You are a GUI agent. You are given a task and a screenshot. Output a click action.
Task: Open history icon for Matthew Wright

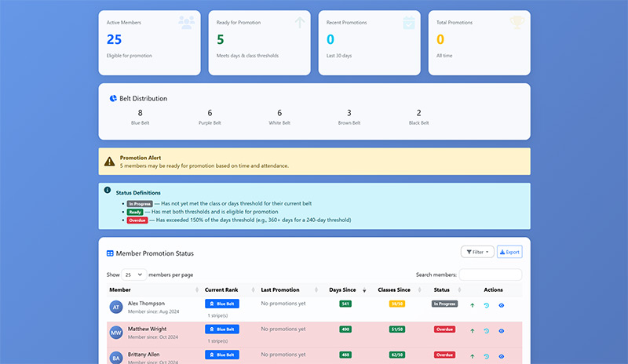pyautogui.click(x=487, y=331)
